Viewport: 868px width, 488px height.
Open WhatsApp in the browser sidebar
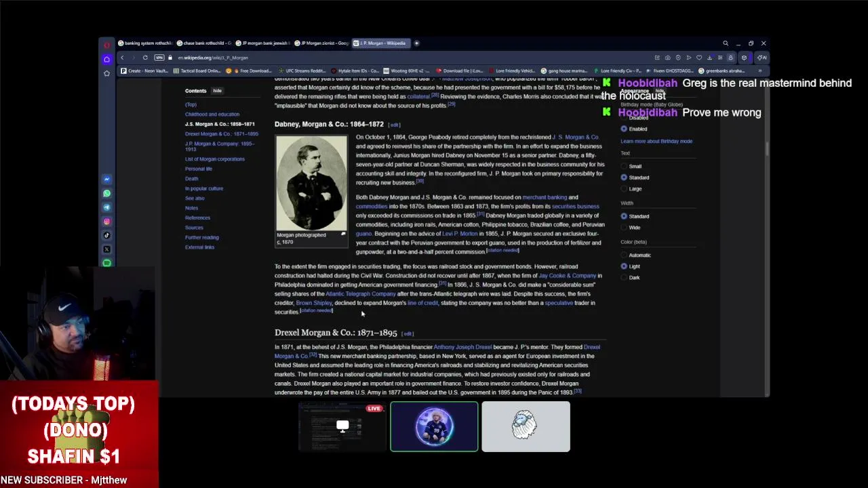[106, 194]
